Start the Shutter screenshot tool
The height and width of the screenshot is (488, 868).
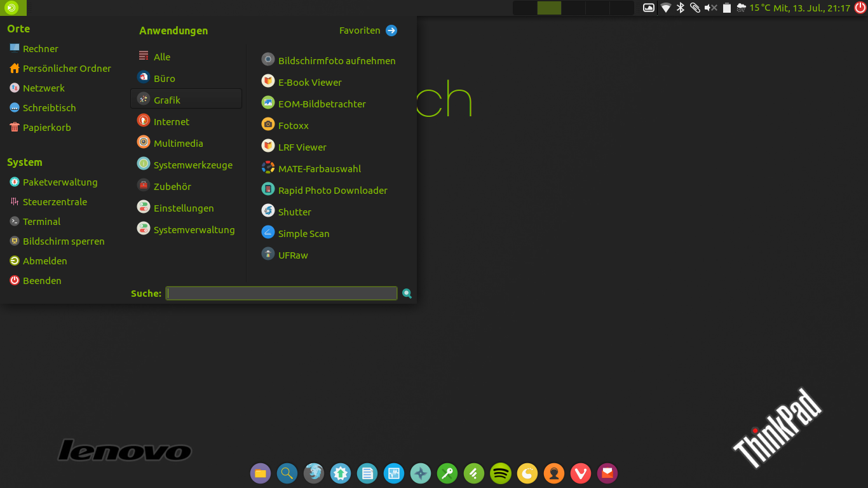pyautogui.click(x=287, y=212)
